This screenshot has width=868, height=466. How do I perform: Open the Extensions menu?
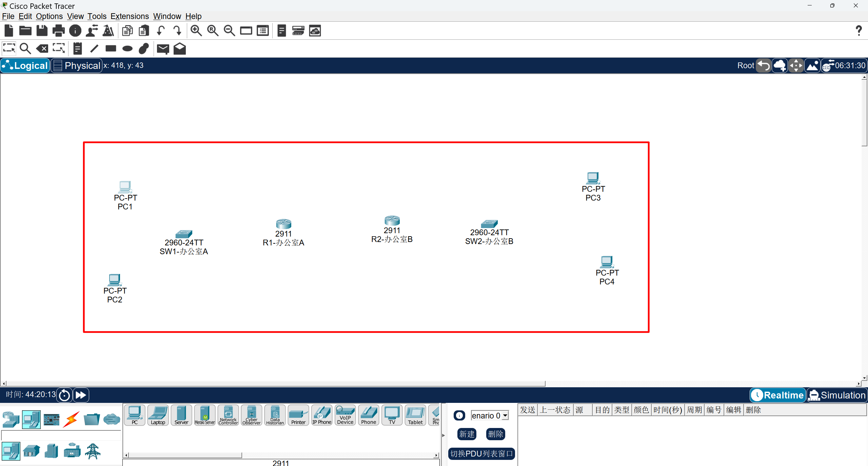(130, 16)
